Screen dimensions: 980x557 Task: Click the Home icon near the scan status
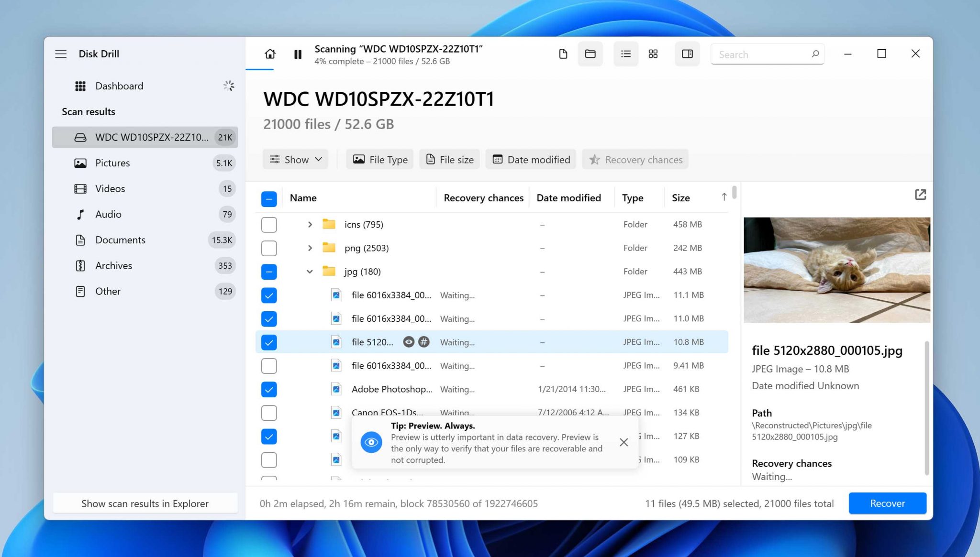[x=269, y=54]
